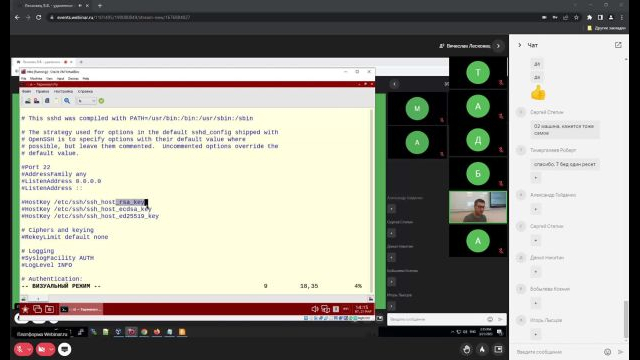Click the thumbs up emoji in chat

538,93
